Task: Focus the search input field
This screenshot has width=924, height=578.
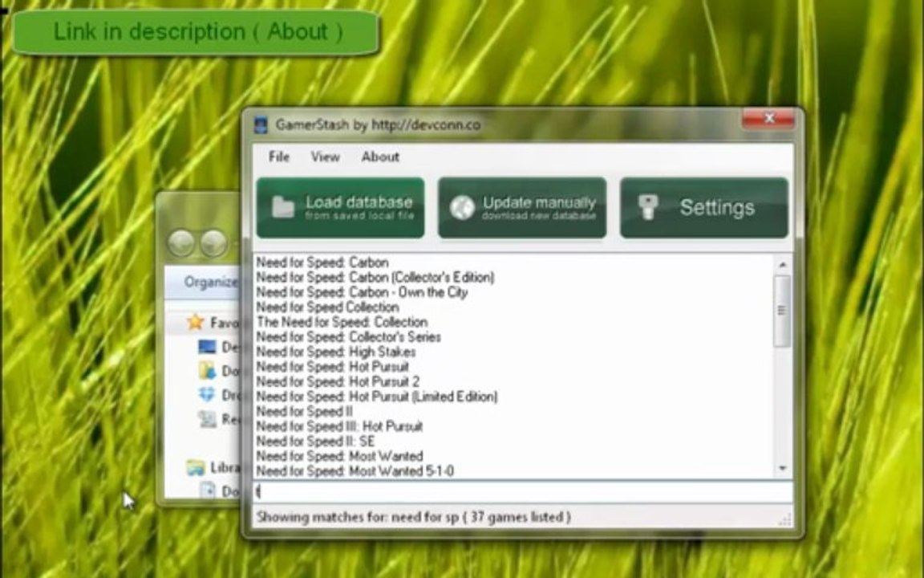Action: [523, 491]
